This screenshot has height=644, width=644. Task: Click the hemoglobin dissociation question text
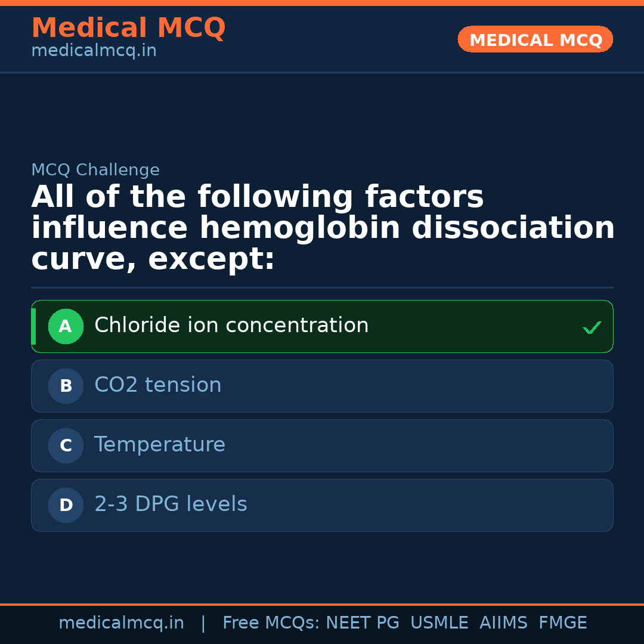pos(322,228)
